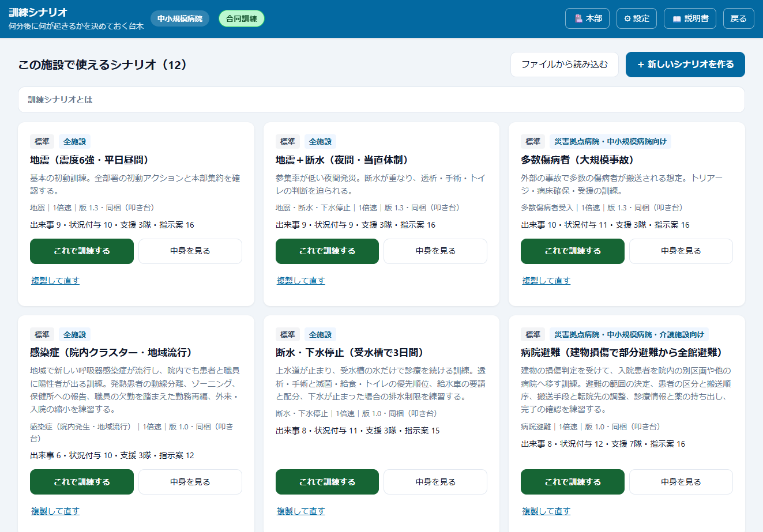This screenshot has height=532, width=763.
Task: Click the 中小規模病院 facility badge
Action: [180, 18]
